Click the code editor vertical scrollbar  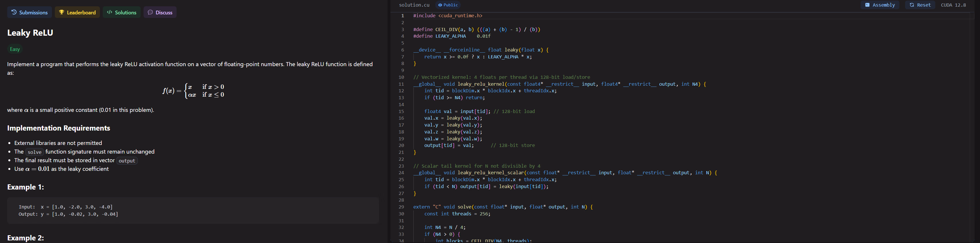972,128
